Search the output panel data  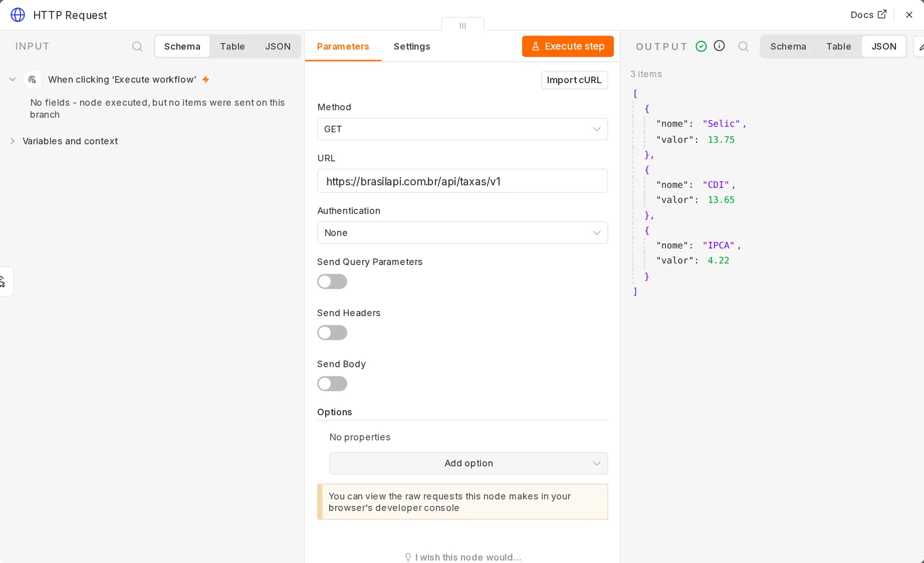743,46
